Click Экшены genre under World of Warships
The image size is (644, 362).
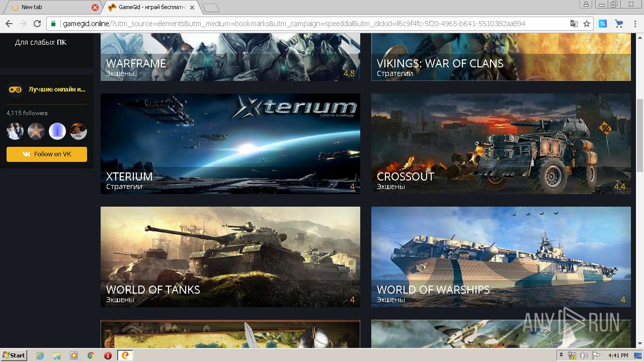pos(391,300)
